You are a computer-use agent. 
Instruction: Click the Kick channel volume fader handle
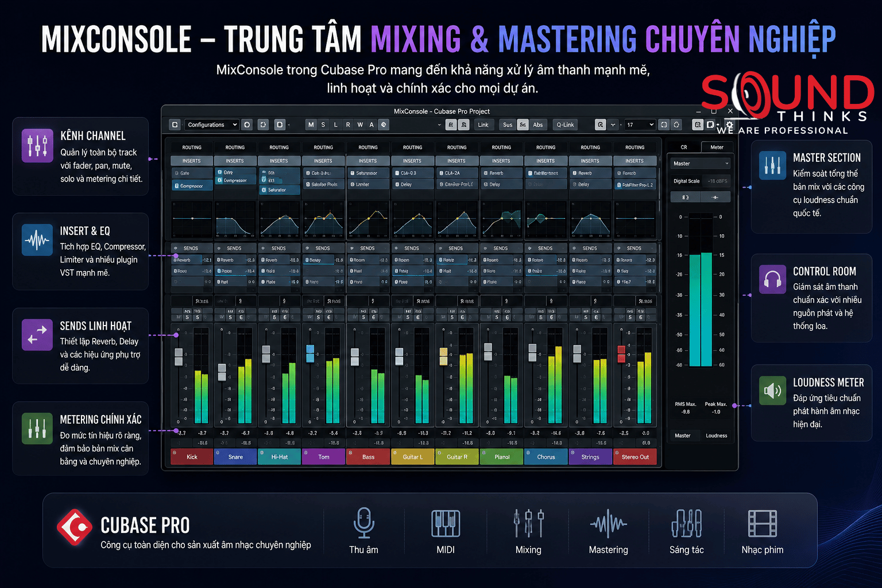coord(179,357)
